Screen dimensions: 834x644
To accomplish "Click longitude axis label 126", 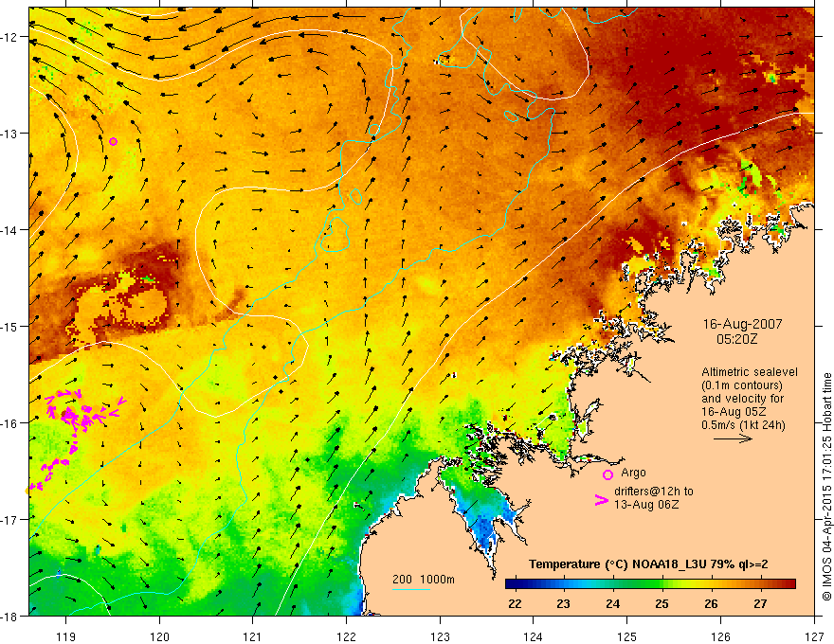I will 720,636.
